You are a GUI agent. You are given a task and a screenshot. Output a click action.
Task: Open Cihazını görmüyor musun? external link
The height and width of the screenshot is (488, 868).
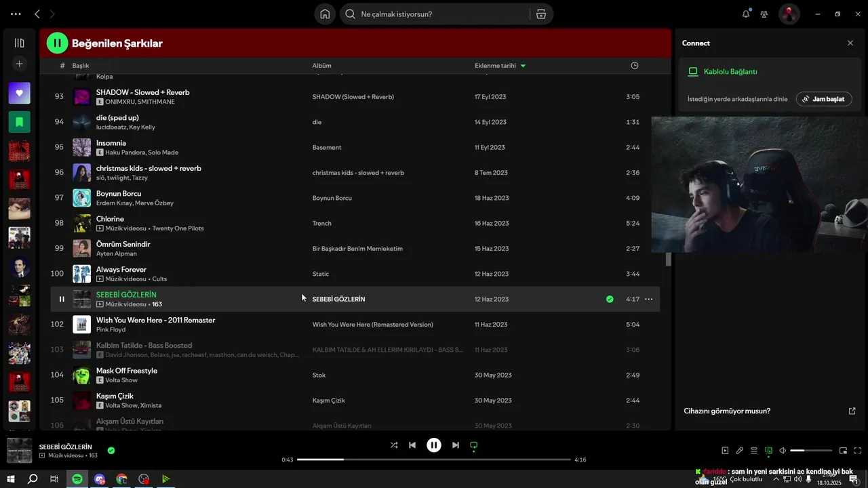(x=852, y=411)
